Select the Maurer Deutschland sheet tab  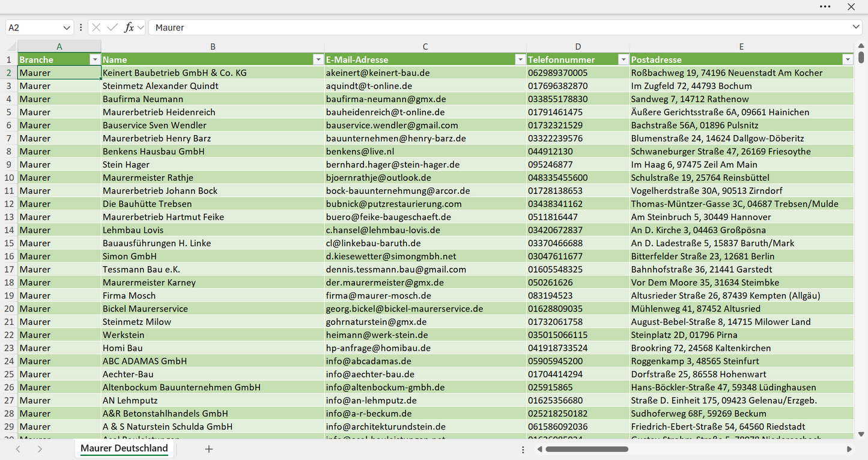point(124,449)
